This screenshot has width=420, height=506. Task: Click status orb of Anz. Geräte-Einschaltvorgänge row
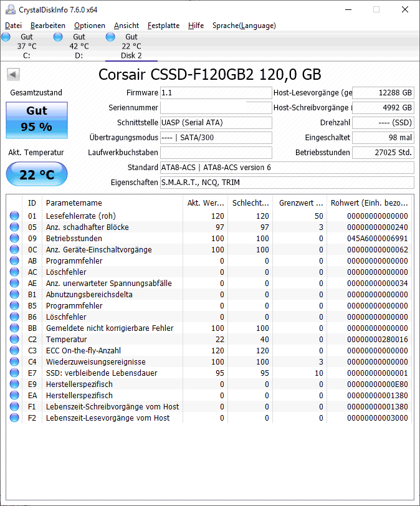pyautogui.click(x=14, y=249)
